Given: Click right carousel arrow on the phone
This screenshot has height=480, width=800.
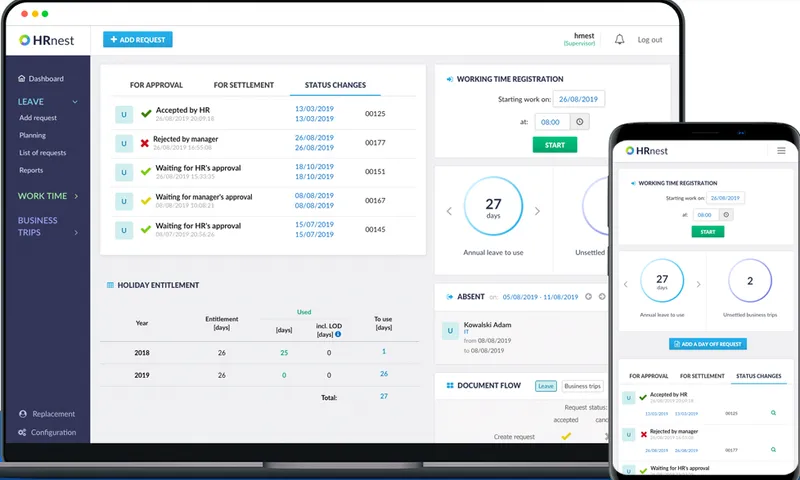Looking at the screenshot, I should [x=698, y=284].
